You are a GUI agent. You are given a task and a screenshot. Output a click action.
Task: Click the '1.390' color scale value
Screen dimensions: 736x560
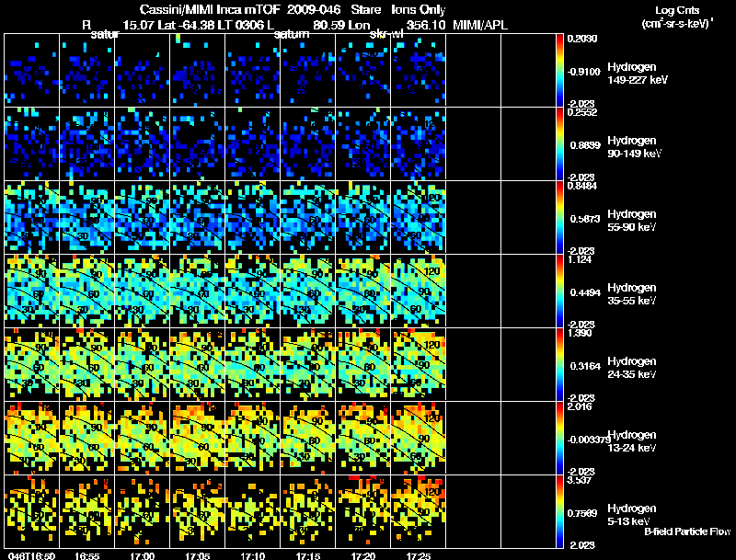click(580, 333)
